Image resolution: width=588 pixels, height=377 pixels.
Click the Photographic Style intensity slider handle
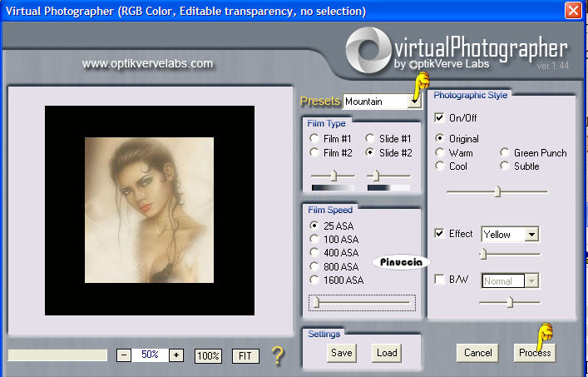(x=497, y=191)
